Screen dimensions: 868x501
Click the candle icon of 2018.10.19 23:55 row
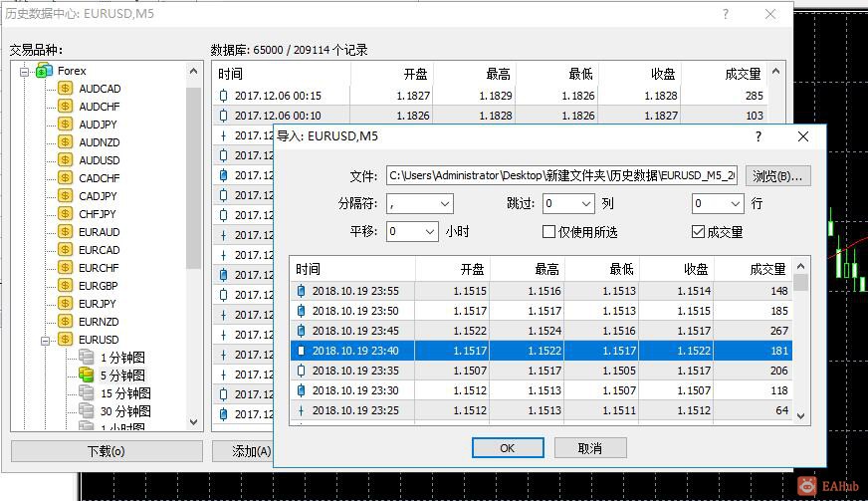301,291
